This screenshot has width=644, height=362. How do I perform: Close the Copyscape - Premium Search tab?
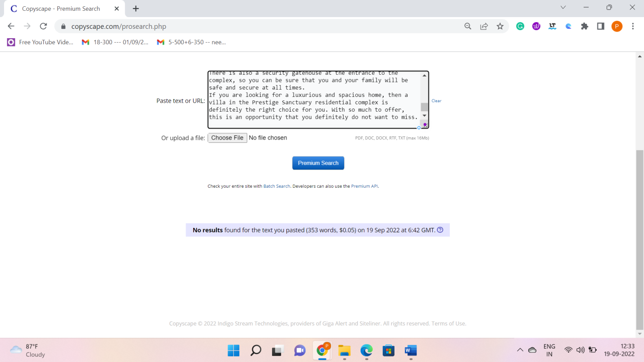[117, 9]
